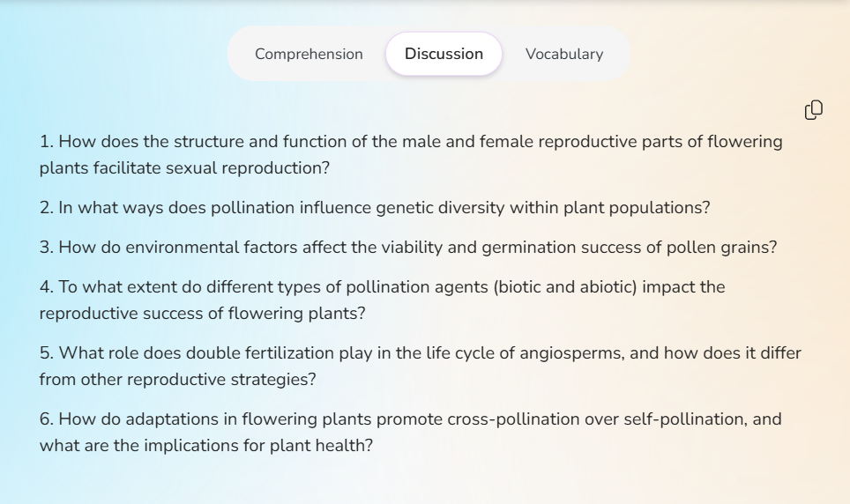850x504 pixels.
Task: Switch to the Comprehension tab
Action: (x=309, y=54)
